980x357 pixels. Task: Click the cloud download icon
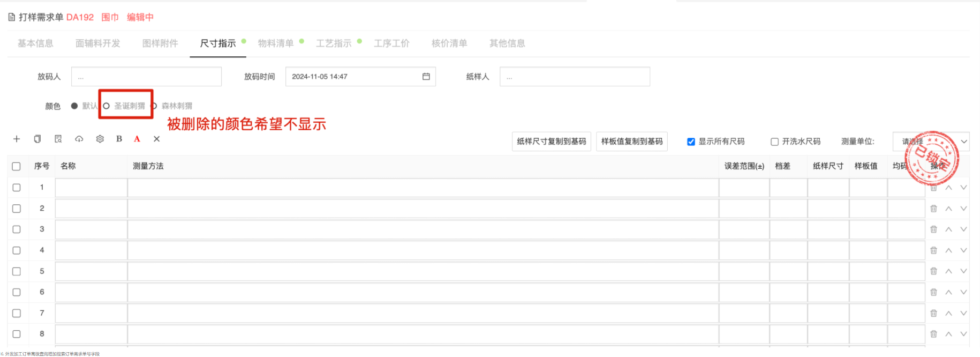click(x=79, y=139)
